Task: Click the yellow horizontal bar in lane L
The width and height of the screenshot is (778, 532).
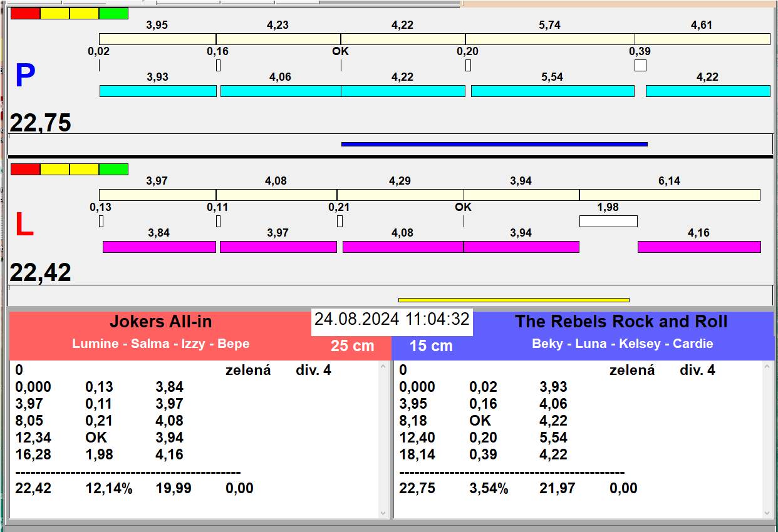Action: 514,300
